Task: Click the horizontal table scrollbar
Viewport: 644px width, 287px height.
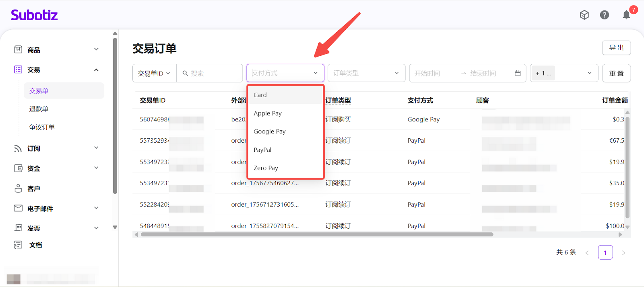Action: pyautogui.click(x=316, y=234)
